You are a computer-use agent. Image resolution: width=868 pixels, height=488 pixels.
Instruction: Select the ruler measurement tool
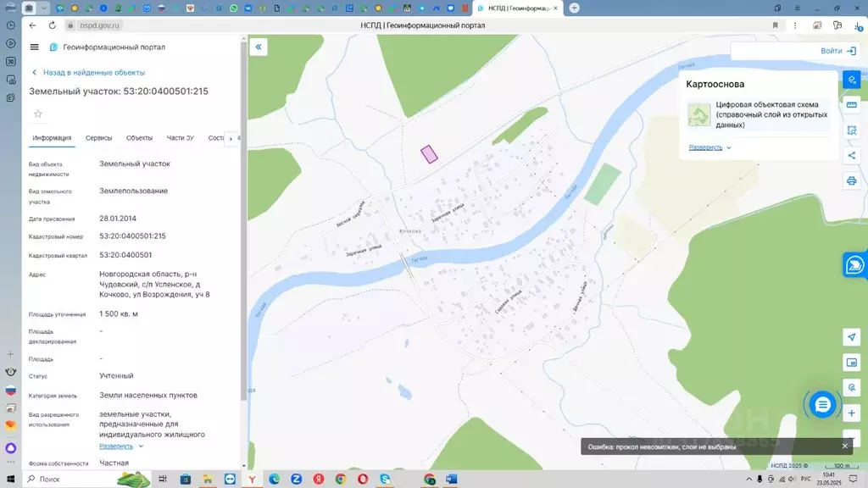852,105
